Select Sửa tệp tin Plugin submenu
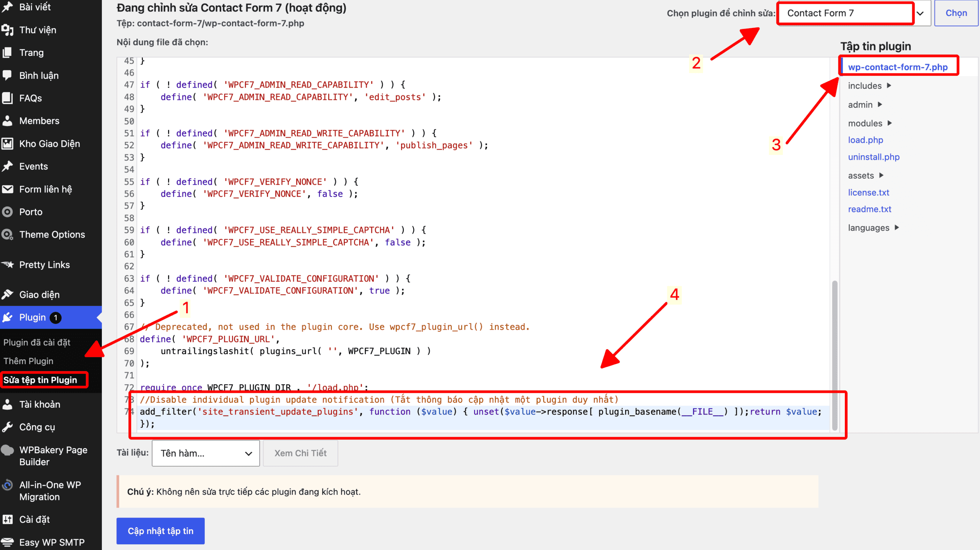The height and width of the screenshot is (550, 980). click(x=40, y=380)
